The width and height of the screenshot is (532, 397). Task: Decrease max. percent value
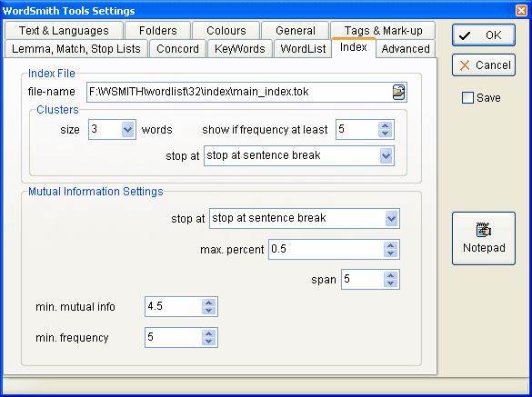tap(390, 253)
